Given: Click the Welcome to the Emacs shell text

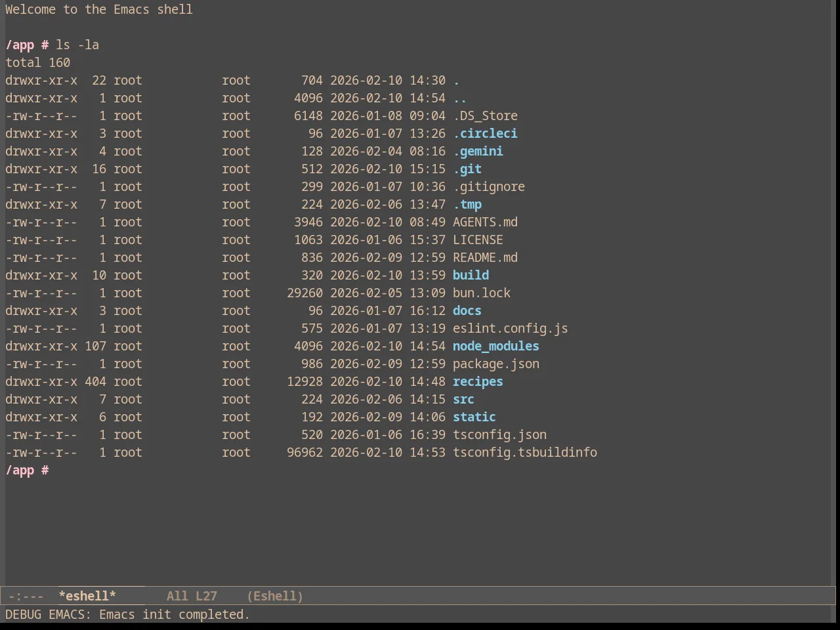Looking at the screenshot, I should [x=99, y=9].
